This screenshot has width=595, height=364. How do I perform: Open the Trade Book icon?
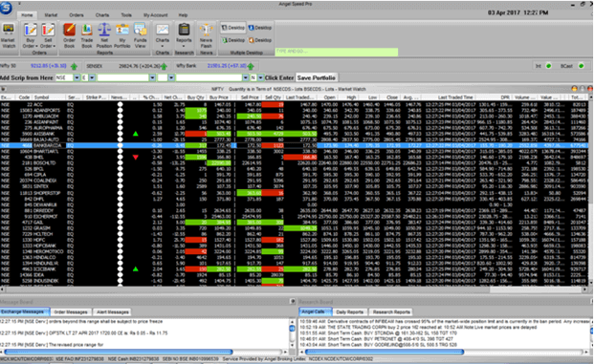pyautogui.click(x=86, y=35)
